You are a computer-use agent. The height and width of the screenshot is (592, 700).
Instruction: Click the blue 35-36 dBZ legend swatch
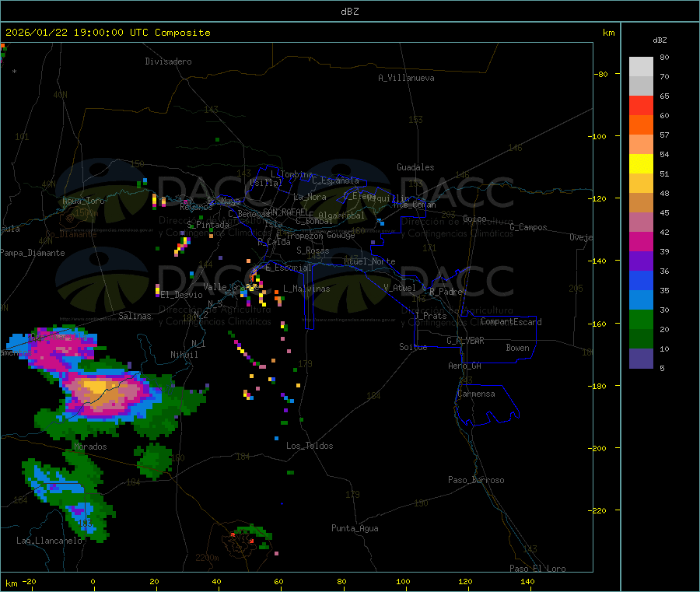point(641,280)
